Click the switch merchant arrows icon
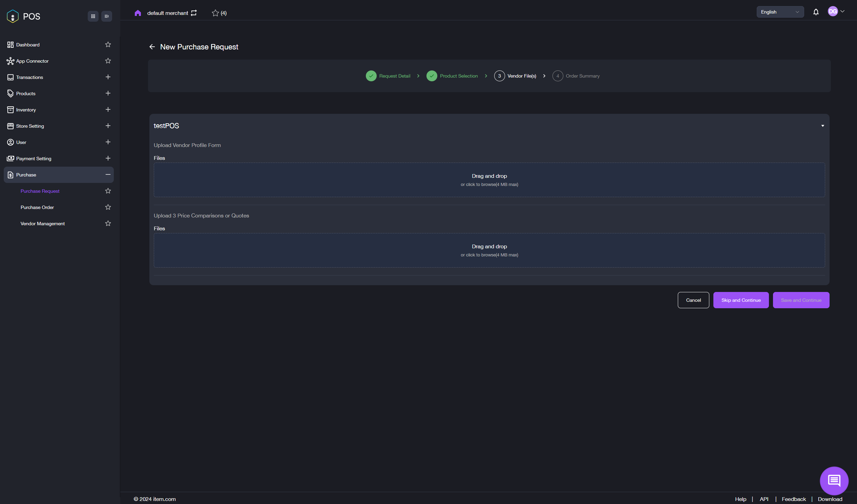The width and height of the screenshot is (857, 504). coord(194,13)
